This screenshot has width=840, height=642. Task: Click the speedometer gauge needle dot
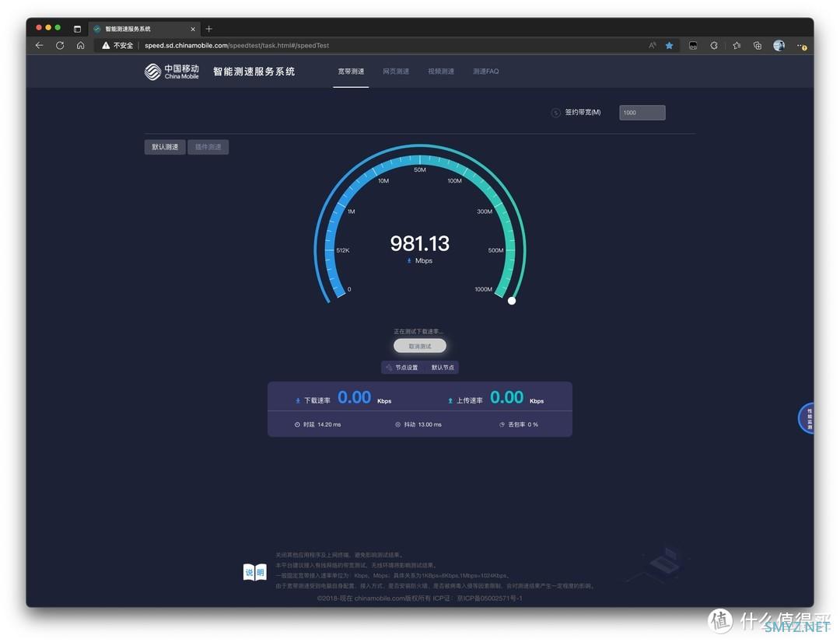click(x=512, y=301)
